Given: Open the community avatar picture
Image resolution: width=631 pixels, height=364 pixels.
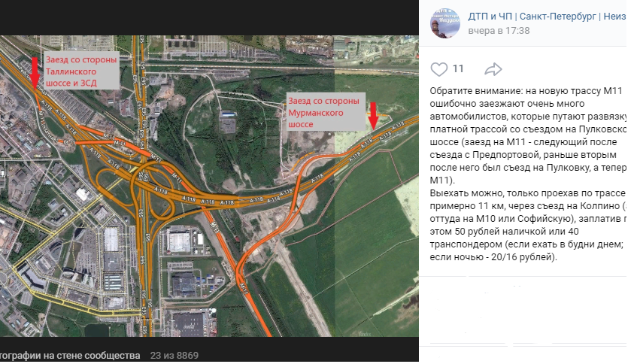Looking at the screenshot, I should [445, 23].
